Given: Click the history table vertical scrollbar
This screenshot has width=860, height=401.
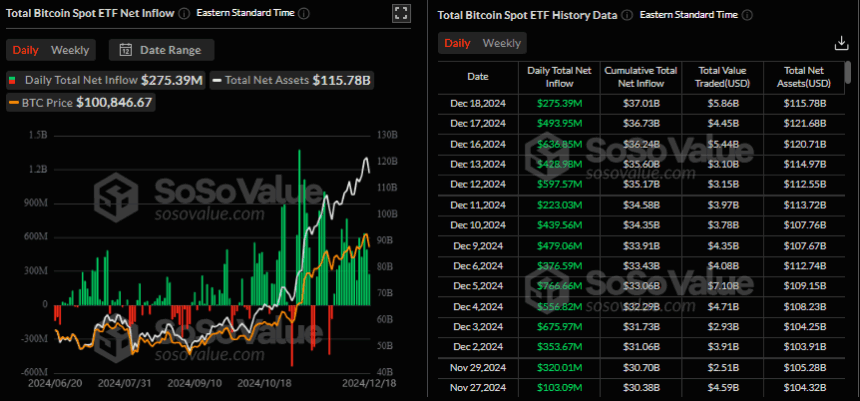Looking at the screenshot, I should 848,70.
